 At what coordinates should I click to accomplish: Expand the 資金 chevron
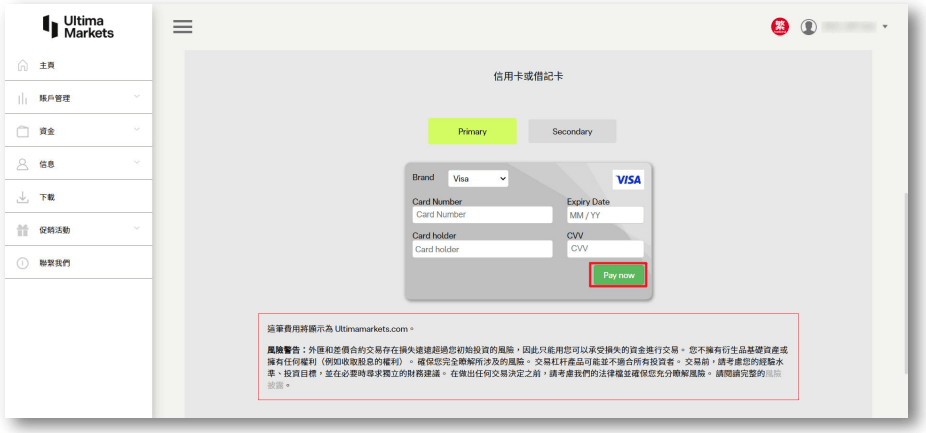pyautogui.click(x=137, y=129)
